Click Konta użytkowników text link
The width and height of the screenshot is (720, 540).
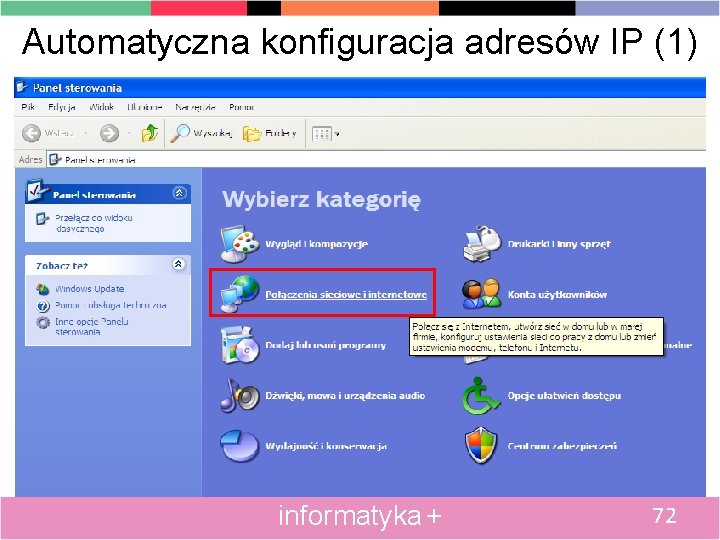pyautogui.click(x=557, y=294)
